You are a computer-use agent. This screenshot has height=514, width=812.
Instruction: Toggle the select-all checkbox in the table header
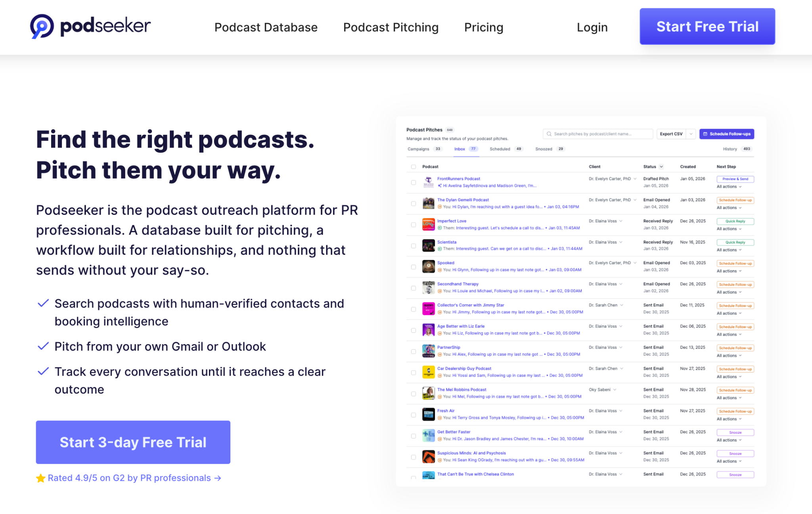click(x=414, y=166)
